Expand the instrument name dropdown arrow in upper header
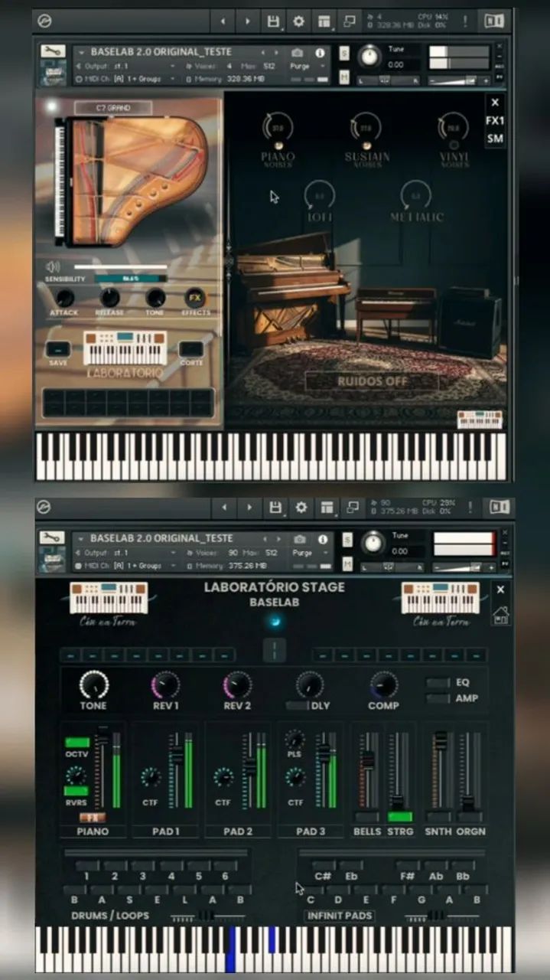Image resolution: width=550 pixels, height=980 pixels. [82, 53]
